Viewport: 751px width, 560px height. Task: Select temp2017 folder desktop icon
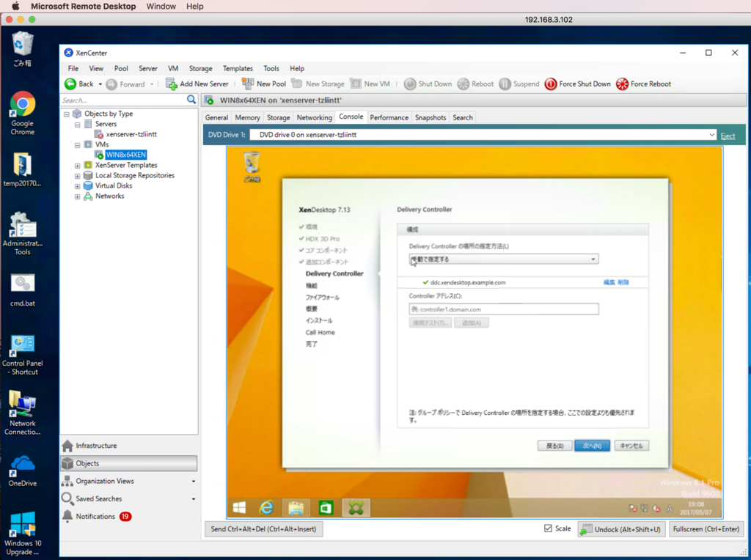coord(22,170)
